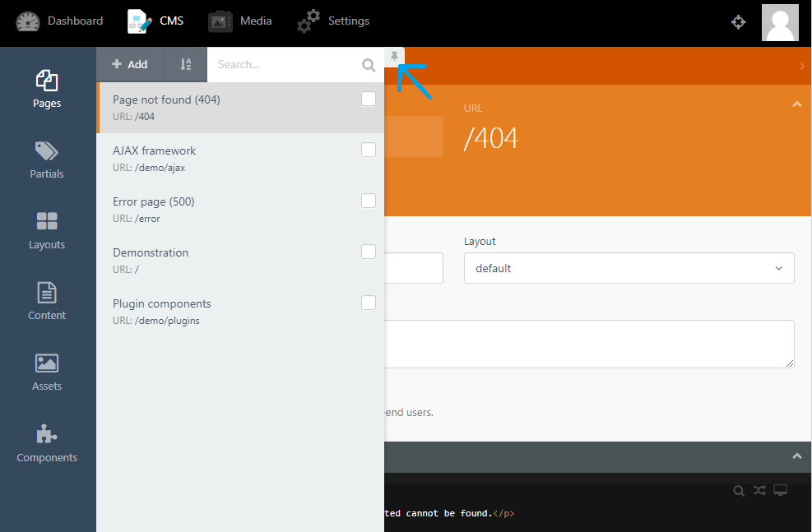Open the Components puzzle icon
The height and width of the screenshot is (532, 812).
(47, 434)
